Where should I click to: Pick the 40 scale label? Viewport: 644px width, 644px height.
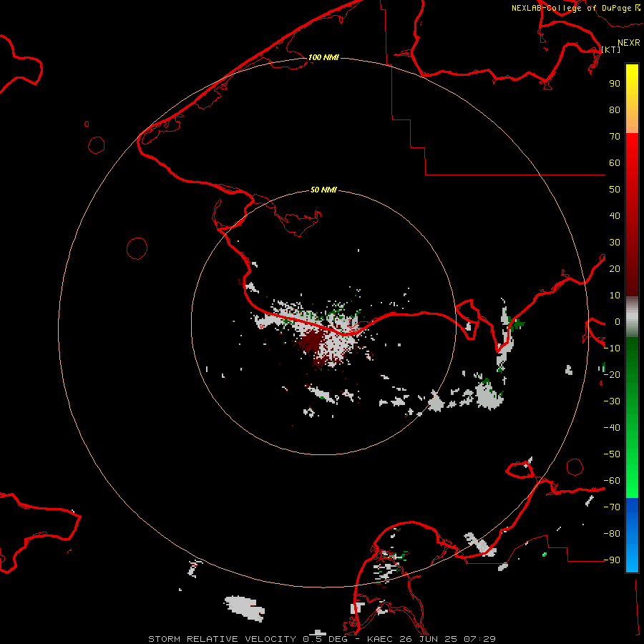(615, 215)
